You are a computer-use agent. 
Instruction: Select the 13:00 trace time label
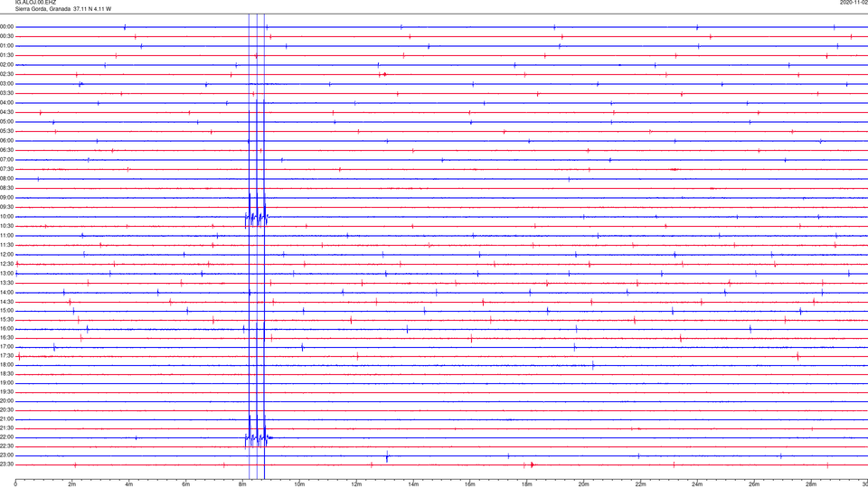(7, 273)
